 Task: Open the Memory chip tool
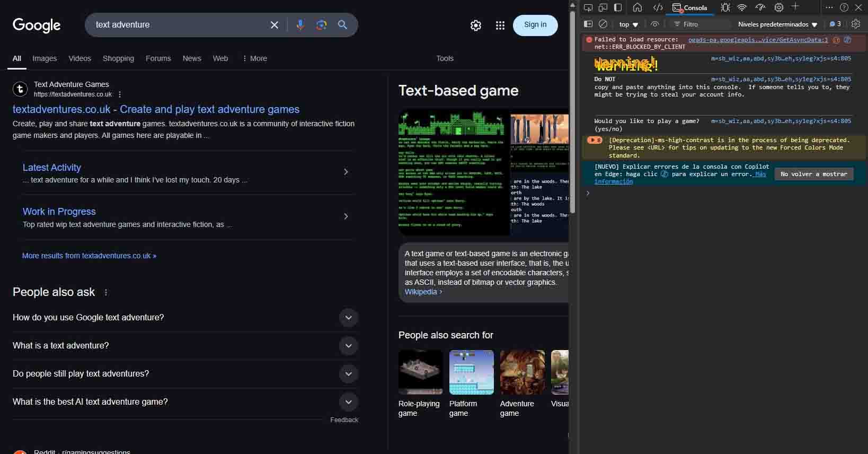point(778,7)
